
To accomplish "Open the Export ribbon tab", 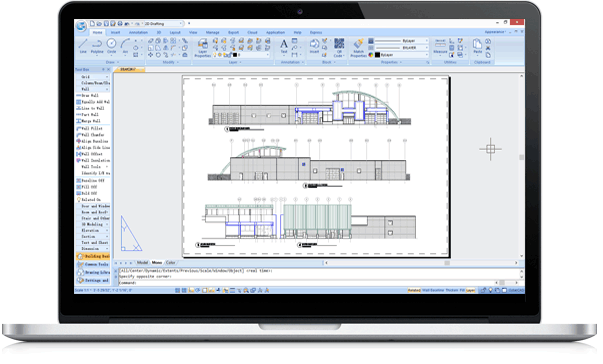I will click(233, 33).
